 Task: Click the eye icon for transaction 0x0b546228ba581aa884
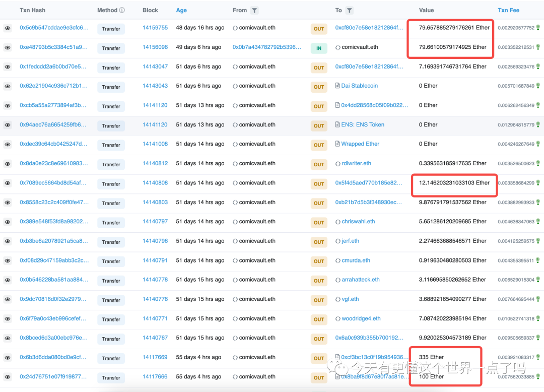coord(8,280)
